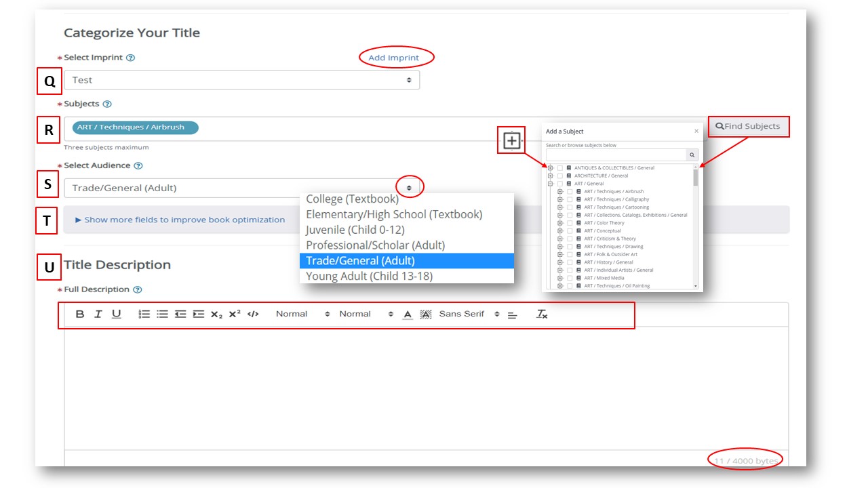This screenshot has width=868, height=488.
Task: Check ART / Mixed Media subject
Action: 570,278
